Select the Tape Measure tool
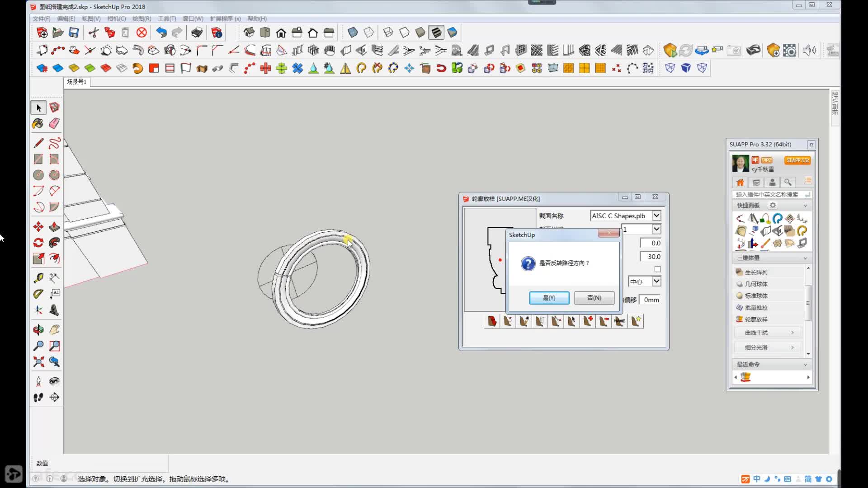The image size is (868, 488). [38, 277]
